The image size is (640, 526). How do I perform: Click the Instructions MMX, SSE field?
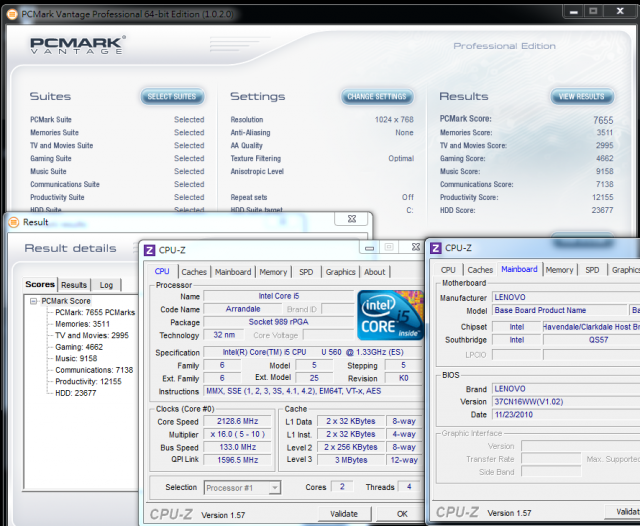tap(313, 391)
